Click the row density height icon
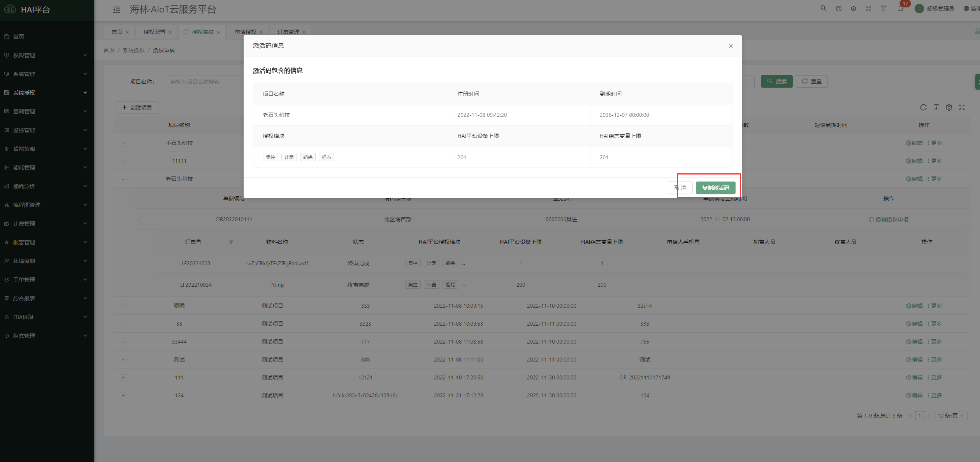The width and height of the screenshot is (980, 462). (x=936, y=108)
